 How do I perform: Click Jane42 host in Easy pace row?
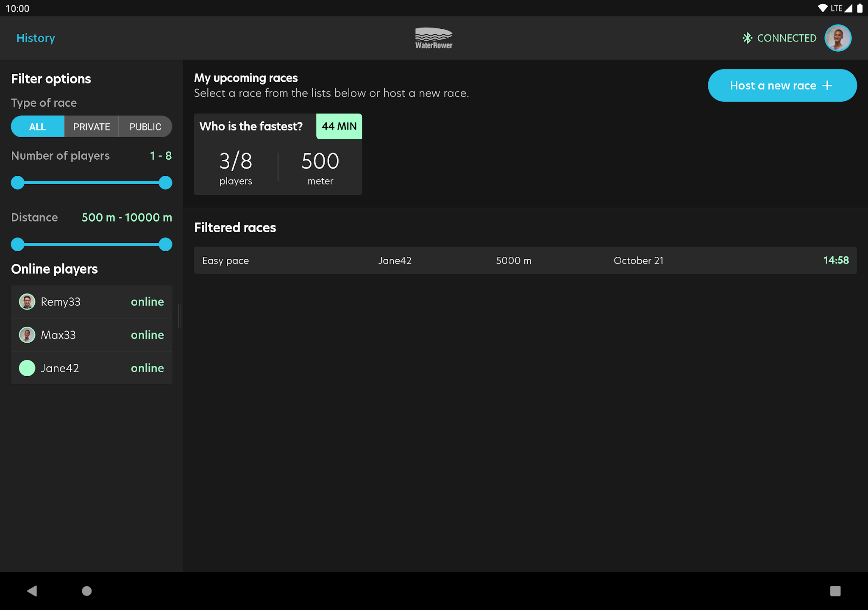pyautogui.click(x=395, y=261)
